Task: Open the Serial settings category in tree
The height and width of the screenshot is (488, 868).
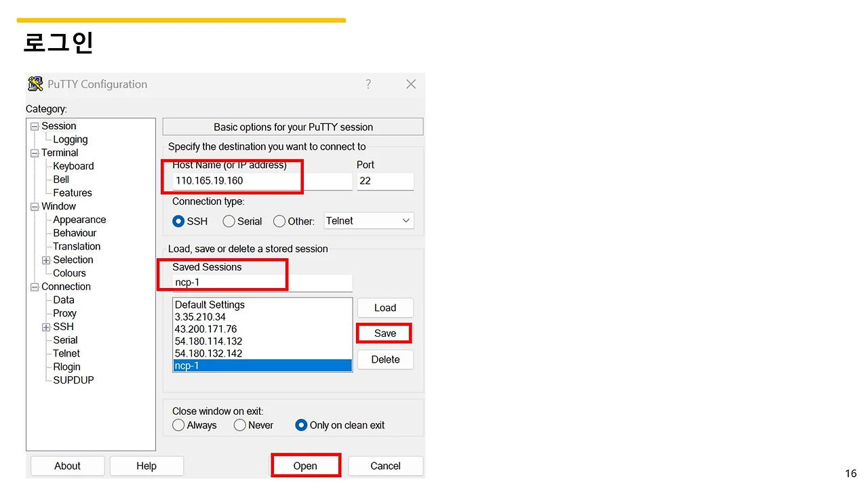Action: coord(65,340)
